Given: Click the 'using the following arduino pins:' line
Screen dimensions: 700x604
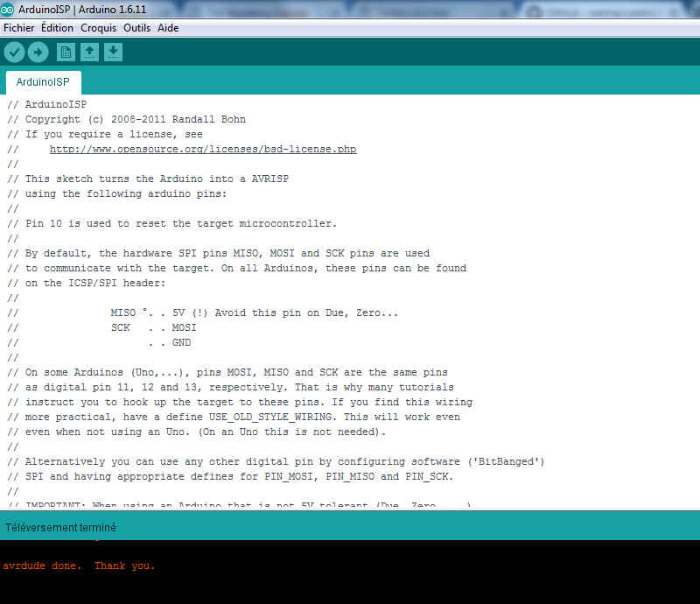Looking at the screenshot, I should pyautogui.click(x=117, y=193).
